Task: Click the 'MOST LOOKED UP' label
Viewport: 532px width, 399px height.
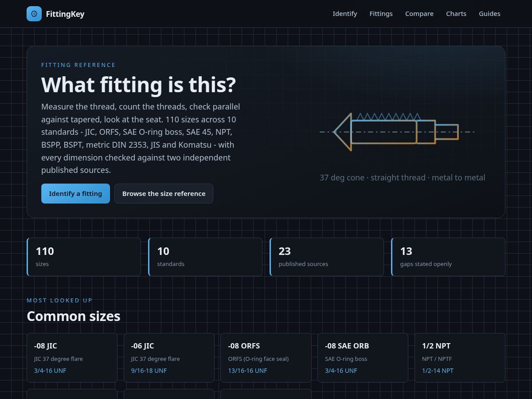Action: [59, 301]
